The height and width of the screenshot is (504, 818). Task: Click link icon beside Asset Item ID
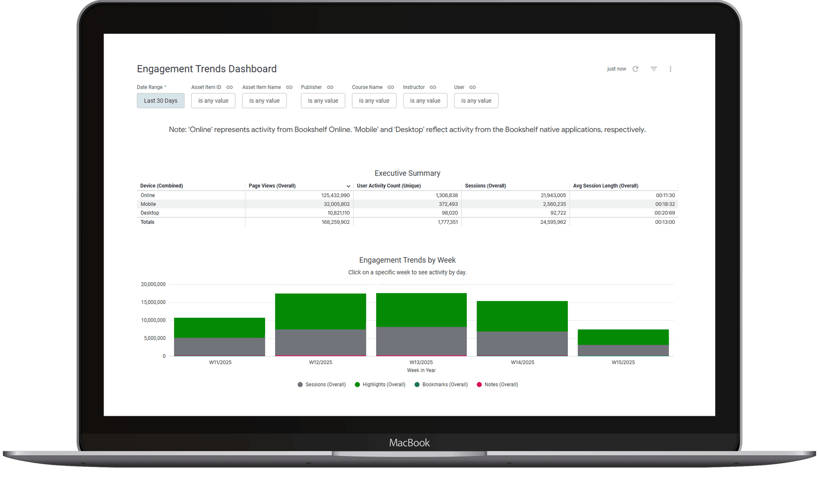point(229,87)
